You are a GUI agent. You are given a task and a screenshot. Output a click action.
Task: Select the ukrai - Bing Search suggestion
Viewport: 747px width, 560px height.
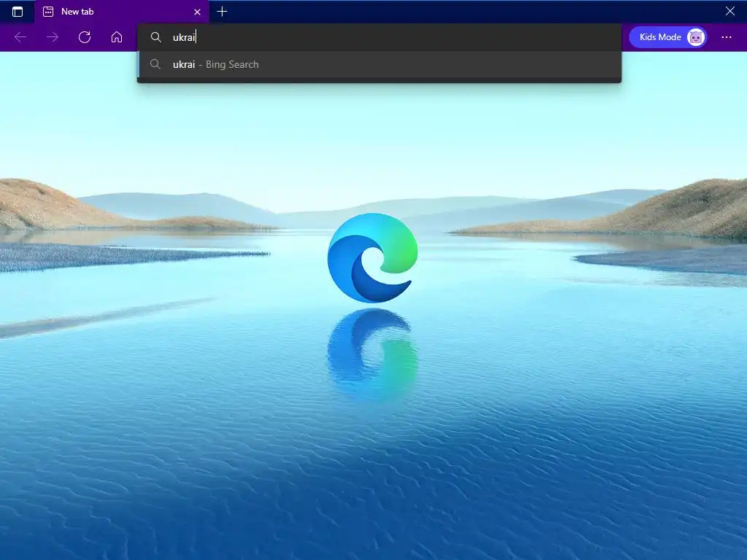379,64
